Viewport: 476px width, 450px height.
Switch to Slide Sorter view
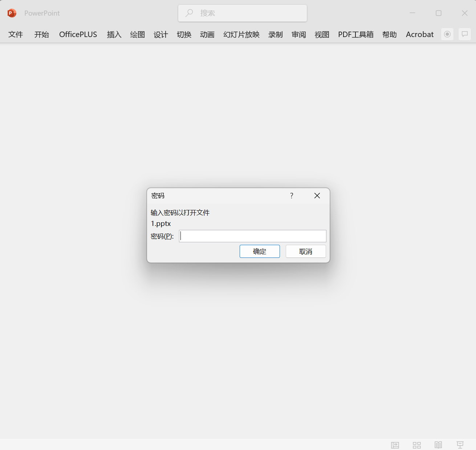416,445
